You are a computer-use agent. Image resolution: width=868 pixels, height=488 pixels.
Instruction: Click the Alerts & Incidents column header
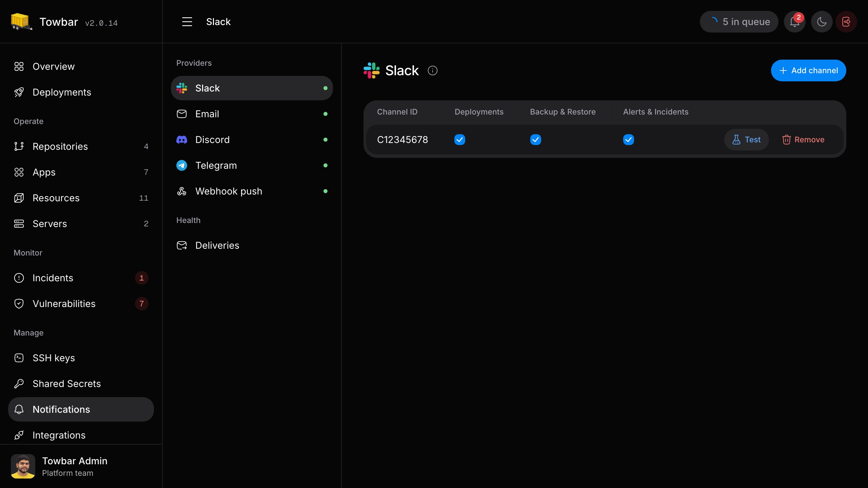tap(656, 112)
